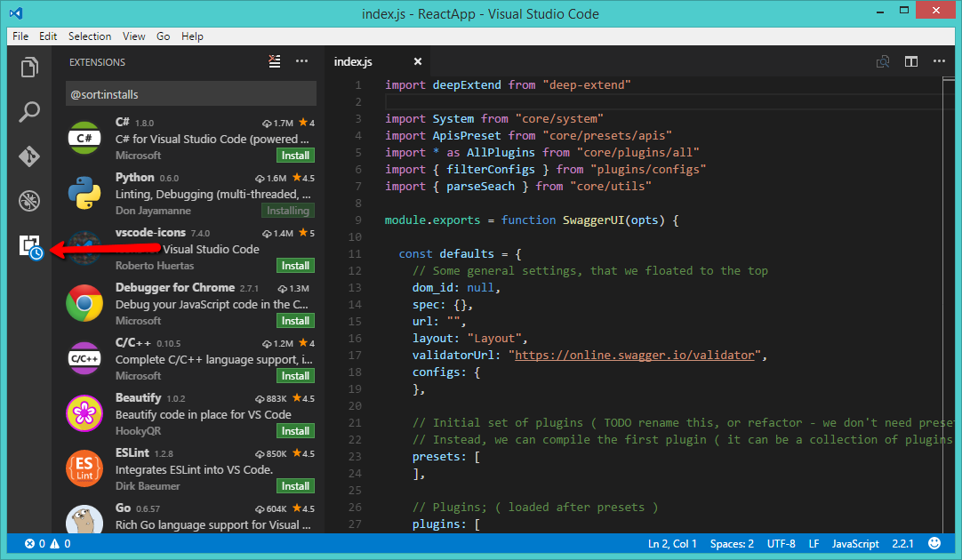Close the index.js editor tab
Screen dimensions: 962x560
coord(418,61)
